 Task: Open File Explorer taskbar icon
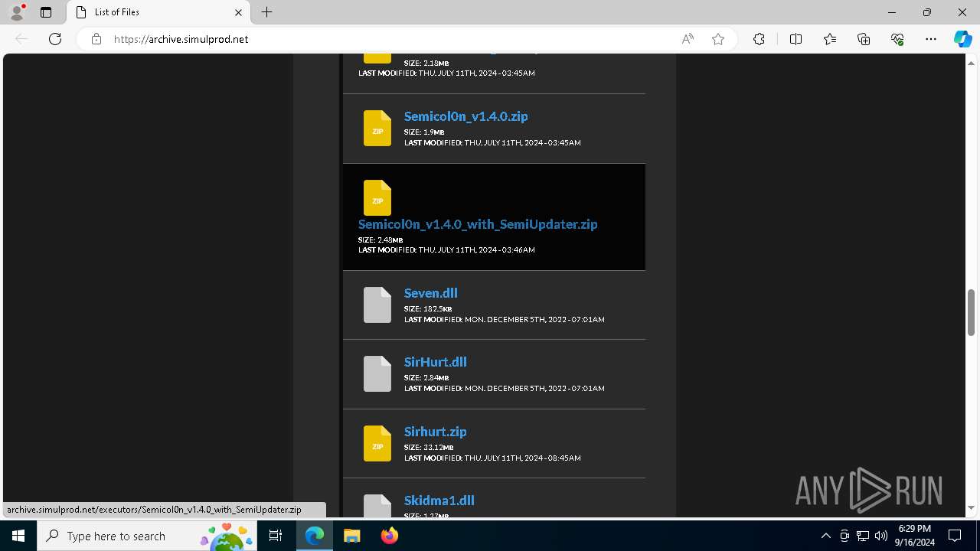pos(352,536)
